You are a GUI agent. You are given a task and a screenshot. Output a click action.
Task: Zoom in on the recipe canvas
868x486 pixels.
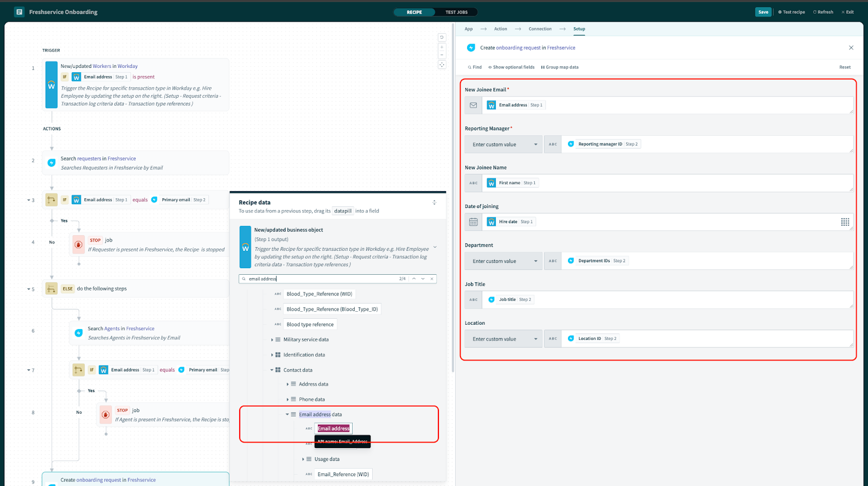pyautogui.click(x=442, y=47)
